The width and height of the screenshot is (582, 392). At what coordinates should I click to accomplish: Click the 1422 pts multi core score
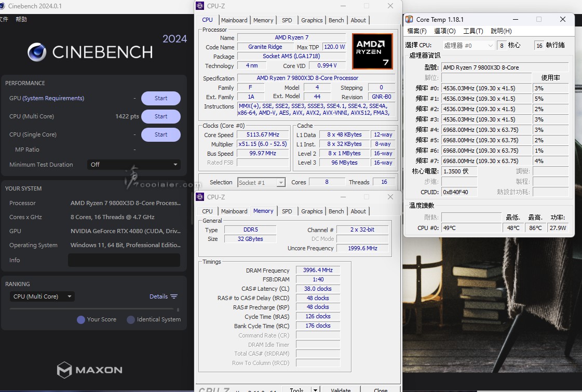[127, 116]
